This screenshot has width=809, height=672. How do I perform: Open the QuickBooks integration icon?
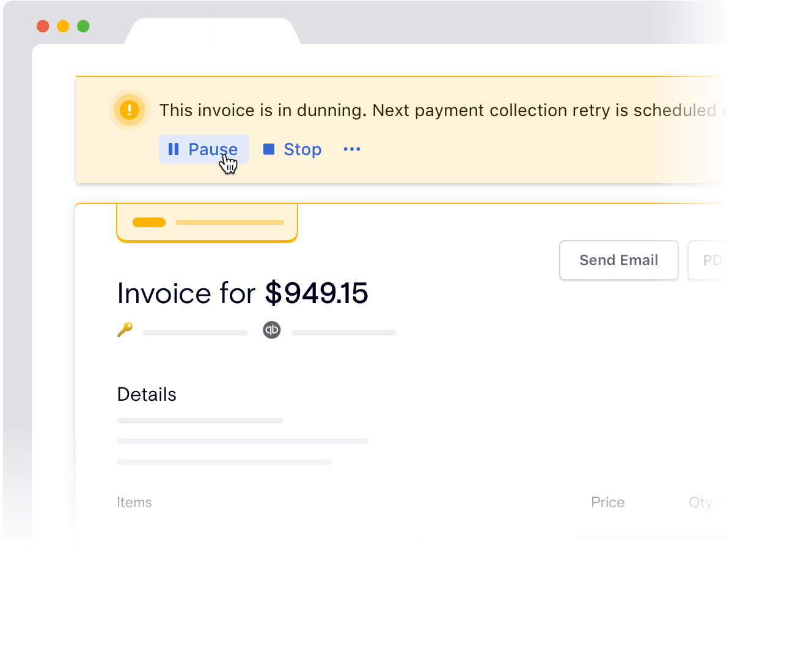[x=272, y=331]
